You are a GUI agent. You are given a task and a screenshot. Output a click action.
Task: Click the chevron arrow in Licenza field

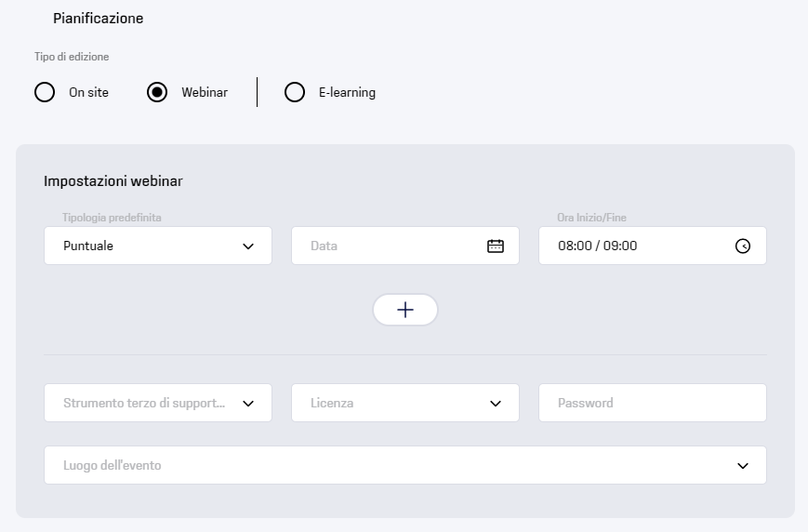coord(496,404)
